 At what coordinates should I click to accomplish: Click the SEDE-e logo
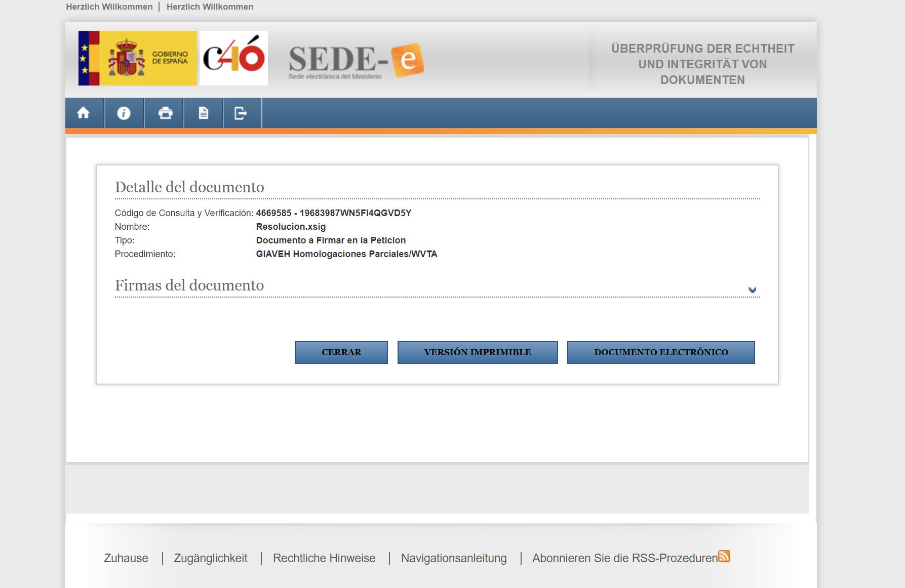pyautogui.click(x=356, y=61)
